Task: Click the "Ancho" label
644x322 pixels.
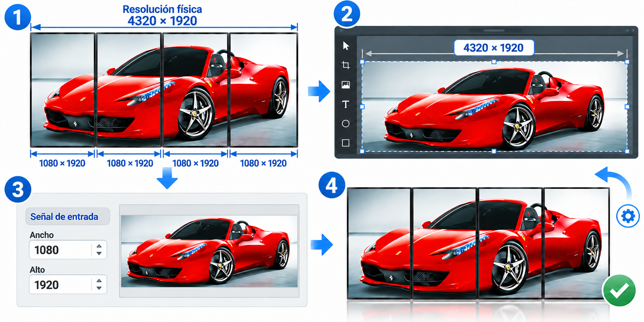Action: pyautogui.click(x=42, y=235)
